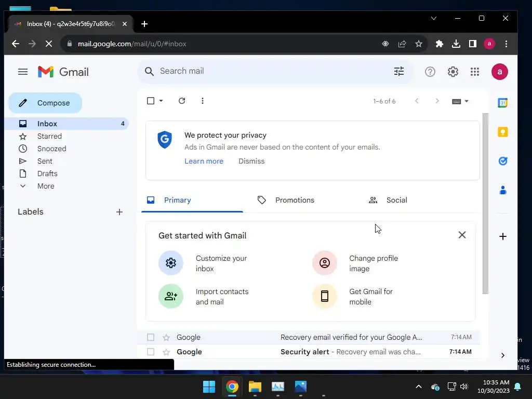Screen dimensions: 532x399
Task: Open Chrome tab search chevron
Action: (x=434, y=18)
